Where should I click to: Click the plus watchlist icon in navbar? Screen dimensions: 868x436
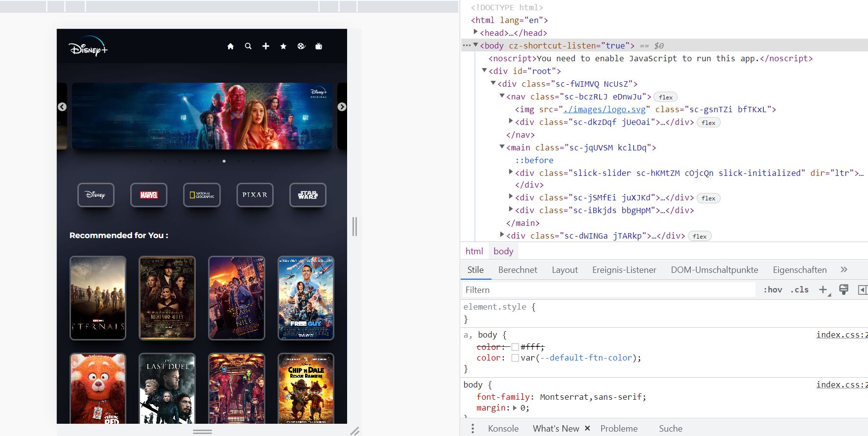point(266,46)
